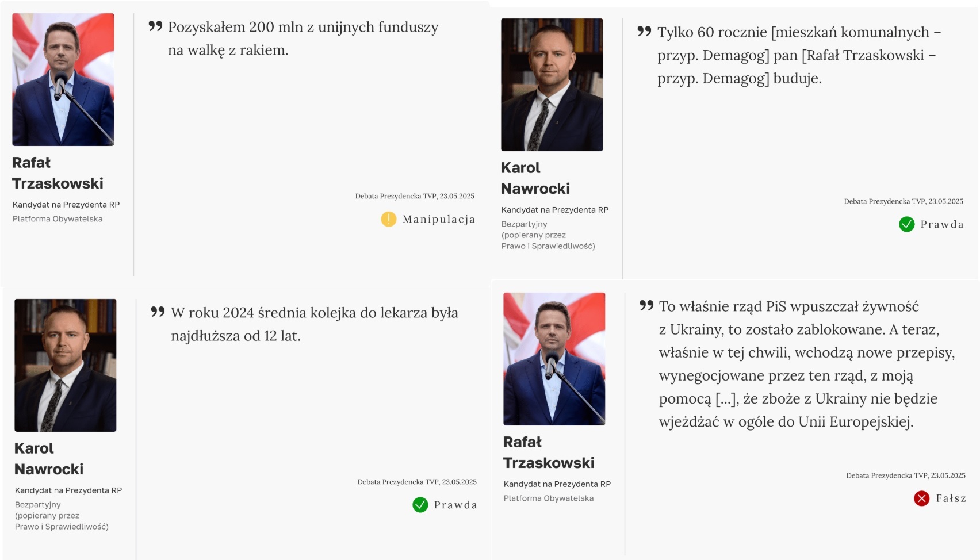
Task: Open Nawrocki's photo in the housing quote card
Action: (552, 85)
